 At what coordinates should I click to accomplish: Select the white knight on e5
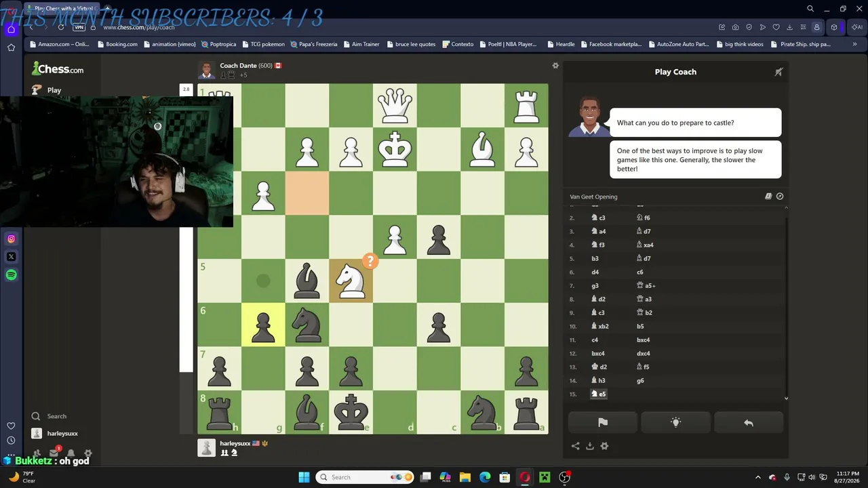[351, 281]
